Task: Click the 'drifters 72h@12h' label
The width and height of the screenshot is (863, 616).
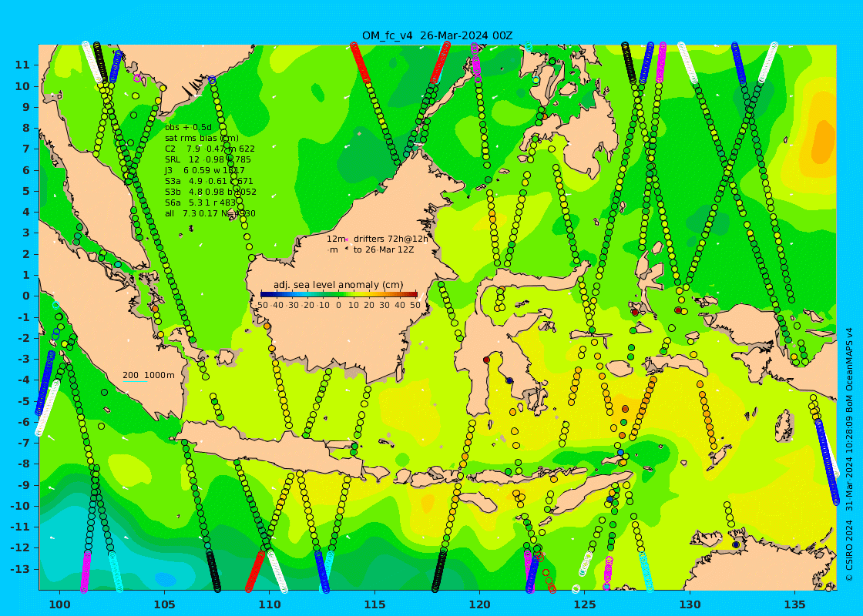Action: [x=390, y=239]
